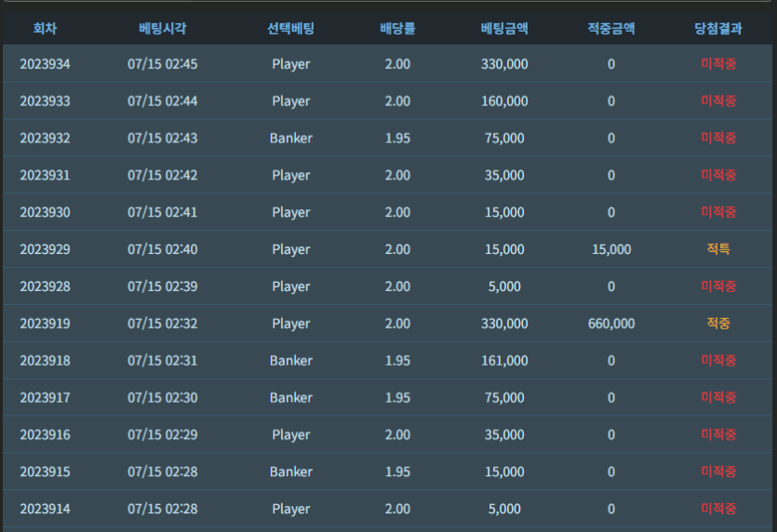Click bet amount 5,000 in row 2023928
This screenshot has height=532, width=777.
[504, 286]
